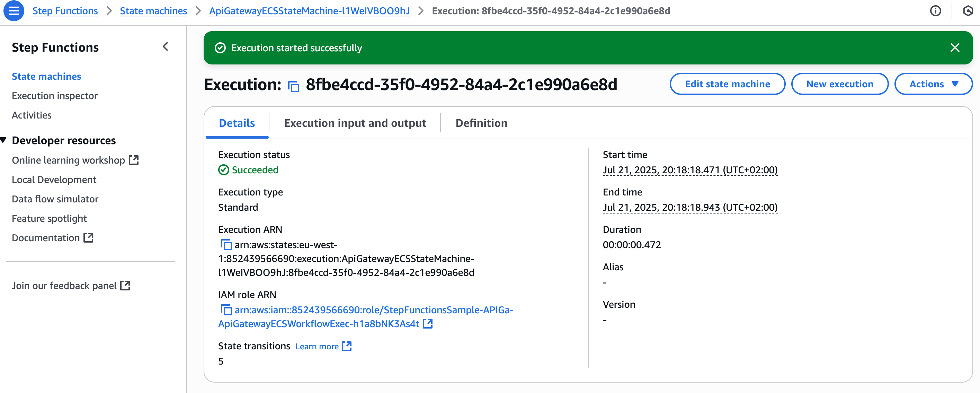Click the Start time timestamp value
This screenshot has width=980, height=393.
click(690, 170)
